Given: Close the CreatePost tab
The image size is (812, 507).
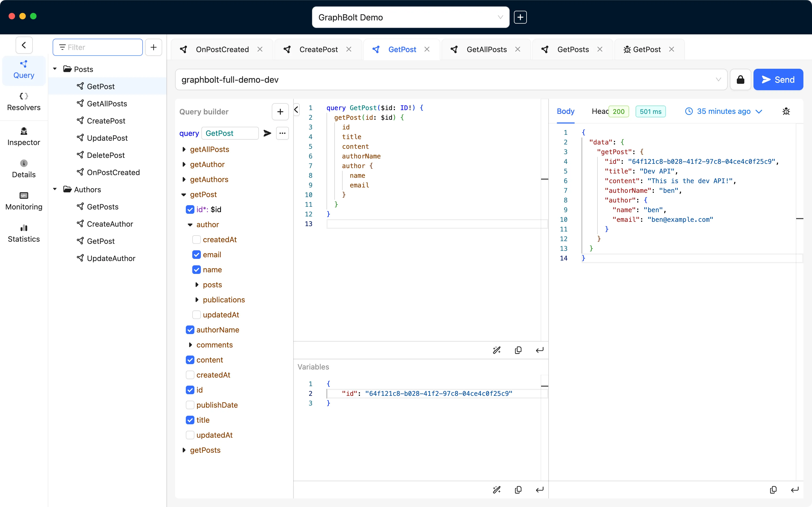Looking at the screenshot, I should (x=349, y=49).
